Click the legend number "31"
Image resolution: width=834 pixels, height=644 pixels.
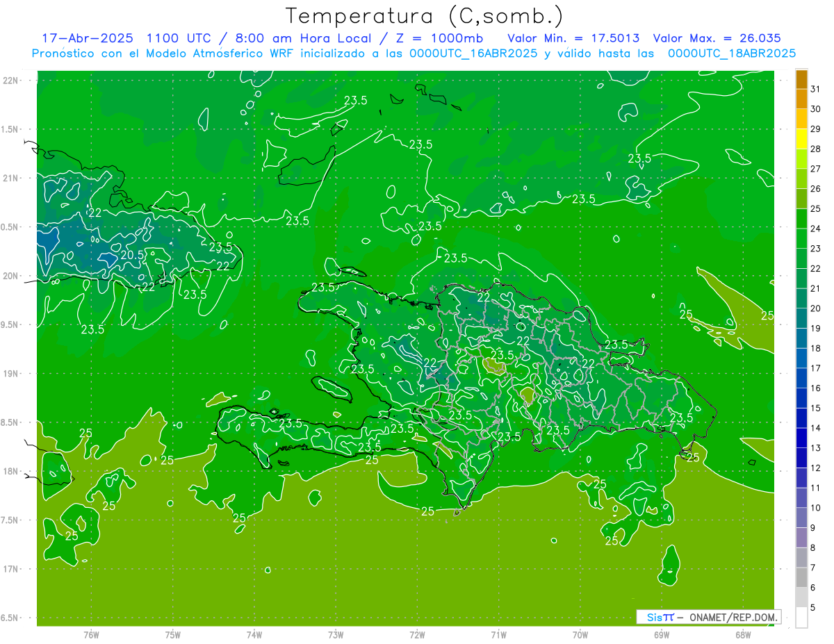pyautogui.click(x=816, y=89)
